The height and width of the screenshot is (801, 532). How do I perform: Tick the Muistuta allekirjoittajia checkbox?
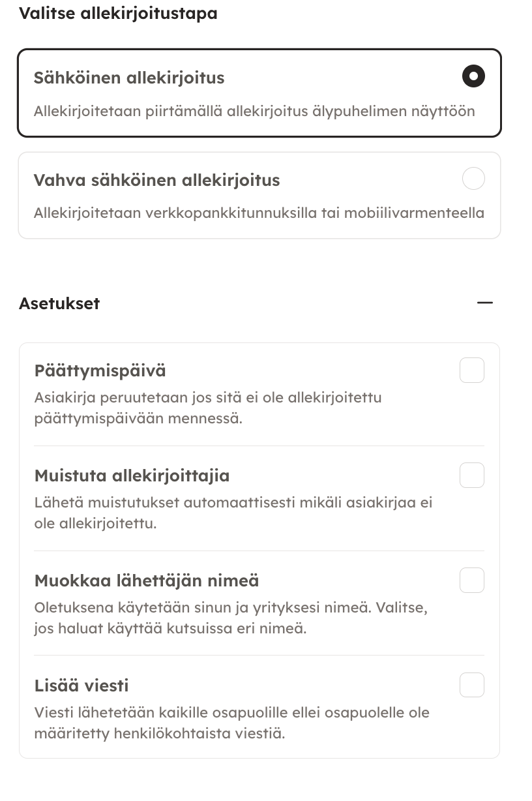(472, 476)
